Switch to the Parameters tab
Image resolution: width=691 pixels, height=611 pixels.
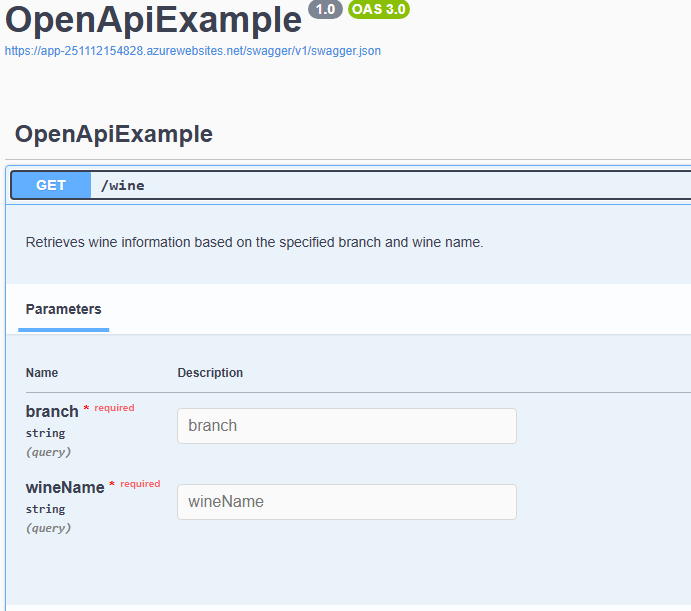point(63,309)
